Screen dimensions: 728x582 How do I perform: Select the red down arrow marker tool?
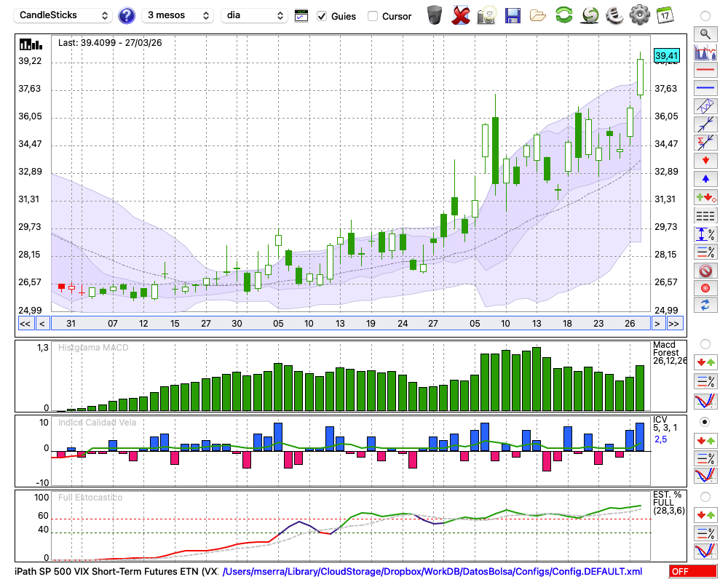(x=705, y=160)
